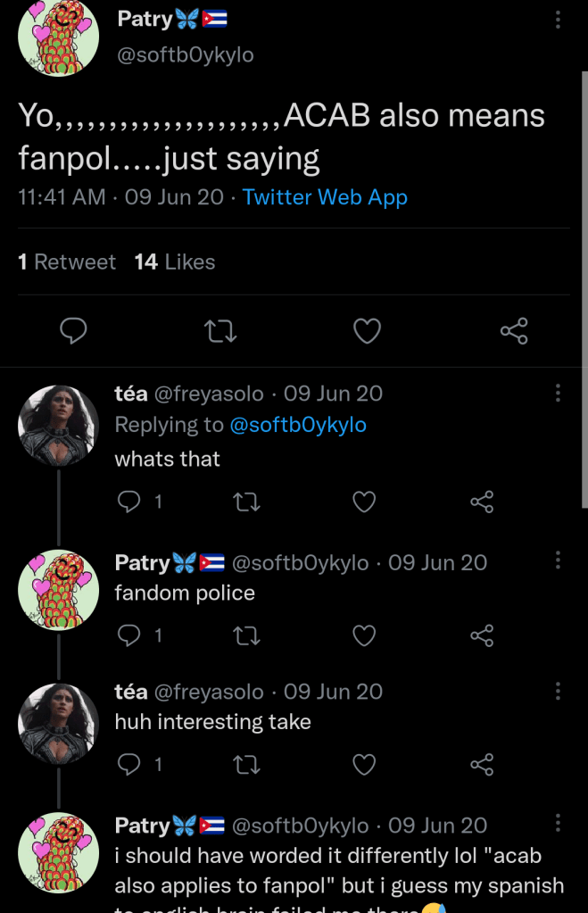Share the "fandom police" reply
The height and width of the screenshot is (913, 588).
482,635
